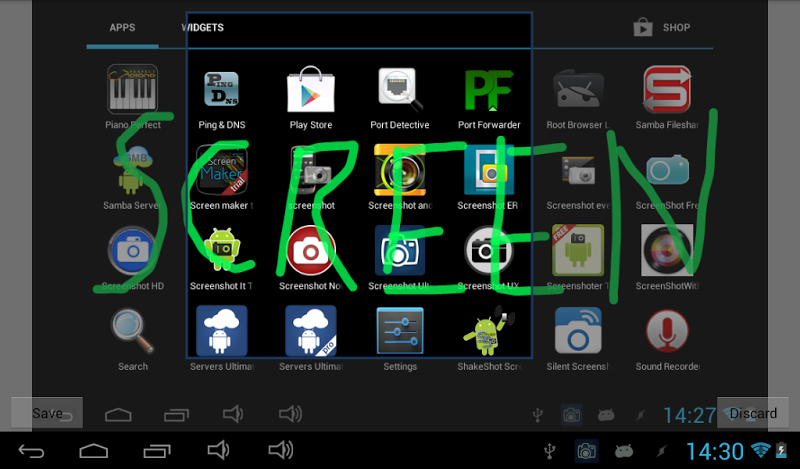Launch Servers Ultimate without the pro badge
800x469 pixels.
click(x=221, y=331)
